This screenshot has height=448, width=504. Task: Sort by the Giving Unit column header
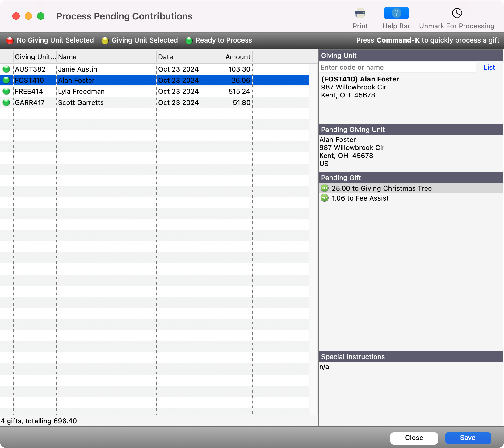(x=35, y=57)
